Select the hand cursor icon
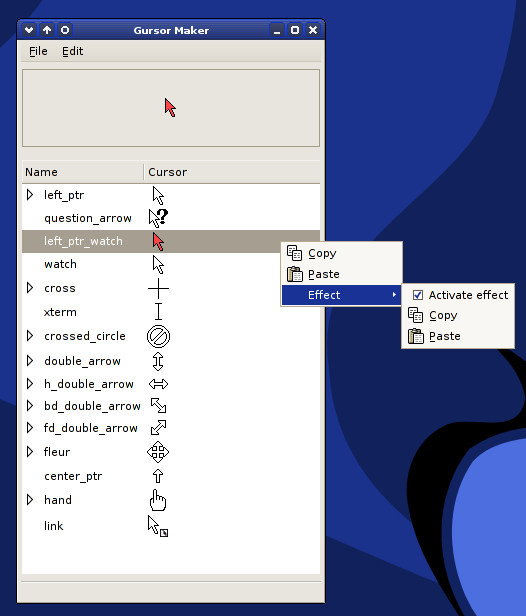526x616 pixels. click(x=158, y=500)
